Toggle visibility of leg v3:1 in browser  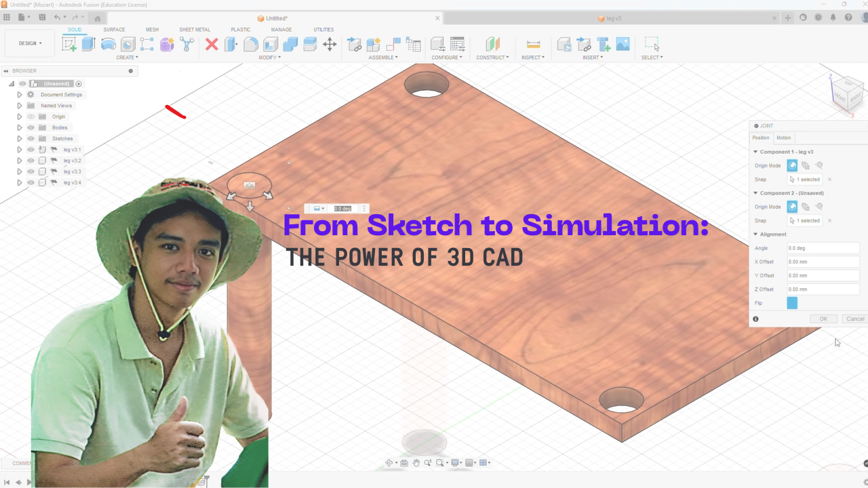point(31,149)
